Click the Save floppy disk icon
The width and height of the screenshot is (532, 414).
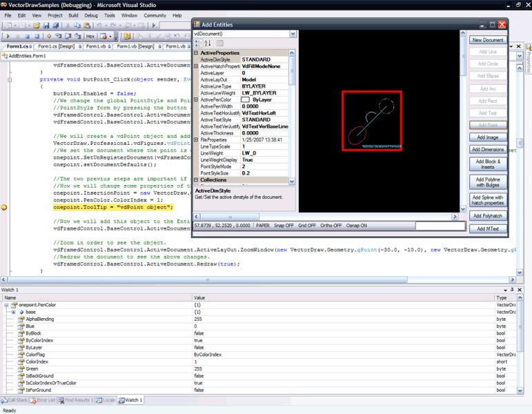[x=46, y=26]
